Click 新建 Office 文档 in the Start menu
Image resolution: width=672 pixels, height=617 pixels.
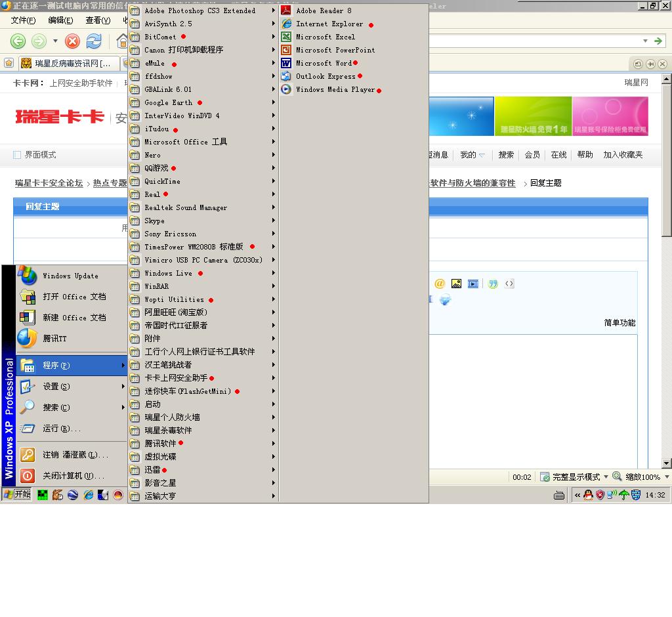point(72,318)
